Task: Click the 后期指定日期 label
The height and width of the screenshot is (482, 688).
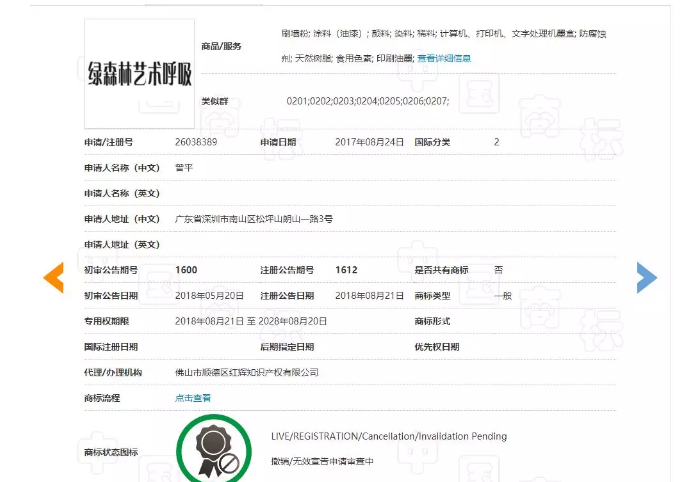Action: click(x=287, y=347)
